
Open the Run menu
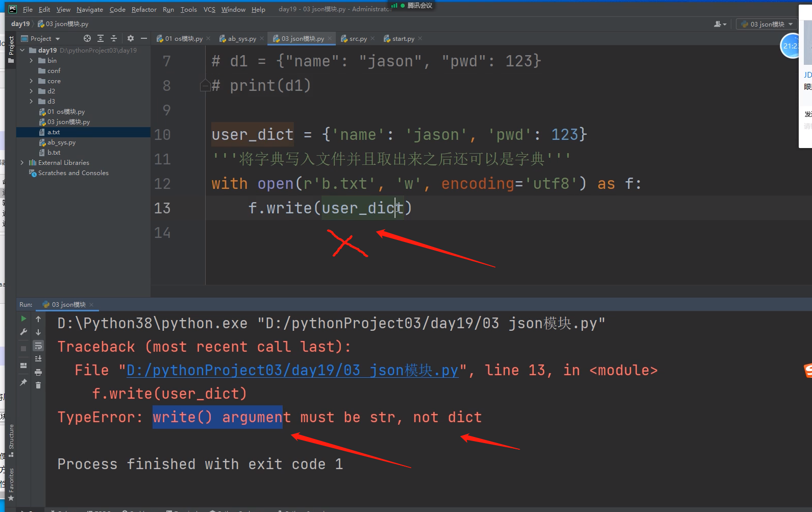pyautogui.click(x=168, y=9)
